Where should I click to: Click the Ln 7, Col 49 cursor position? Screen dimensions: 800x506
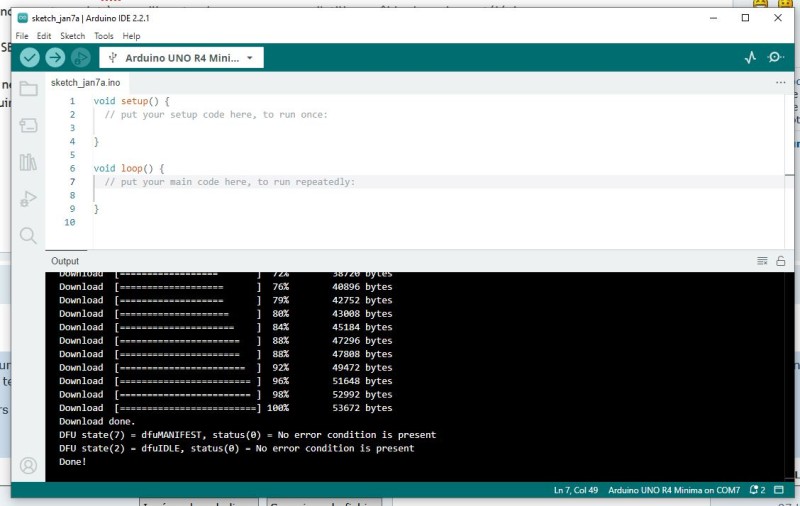(576, 490)
